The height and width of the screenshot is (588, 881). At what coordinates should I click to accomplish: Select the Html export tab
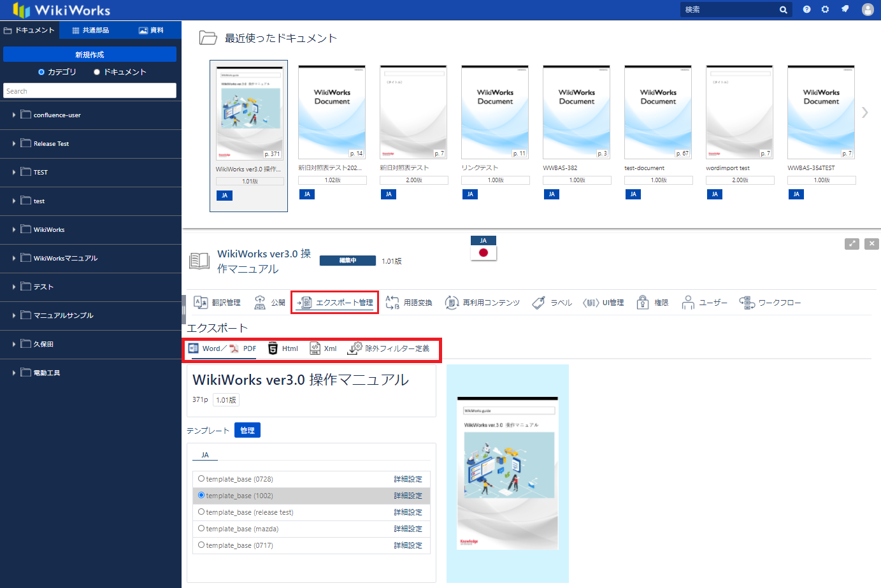[283, 348]
